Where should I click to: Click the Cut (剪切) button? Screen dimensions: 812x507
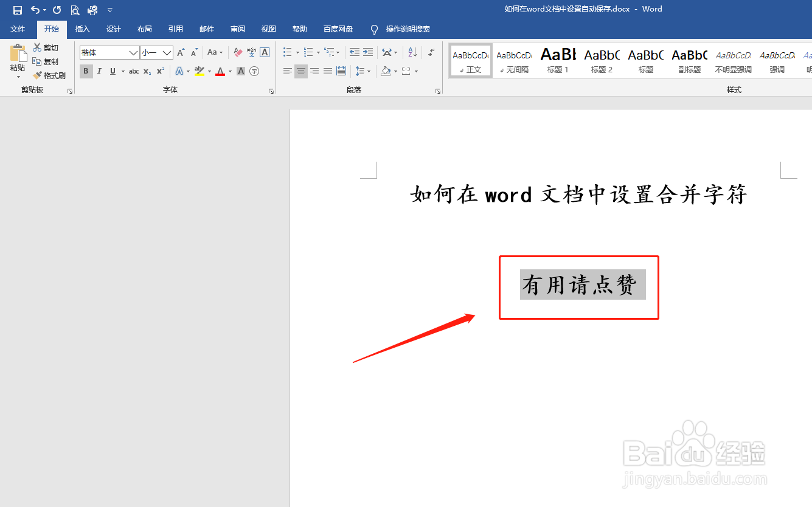click(x=46, y=47)
